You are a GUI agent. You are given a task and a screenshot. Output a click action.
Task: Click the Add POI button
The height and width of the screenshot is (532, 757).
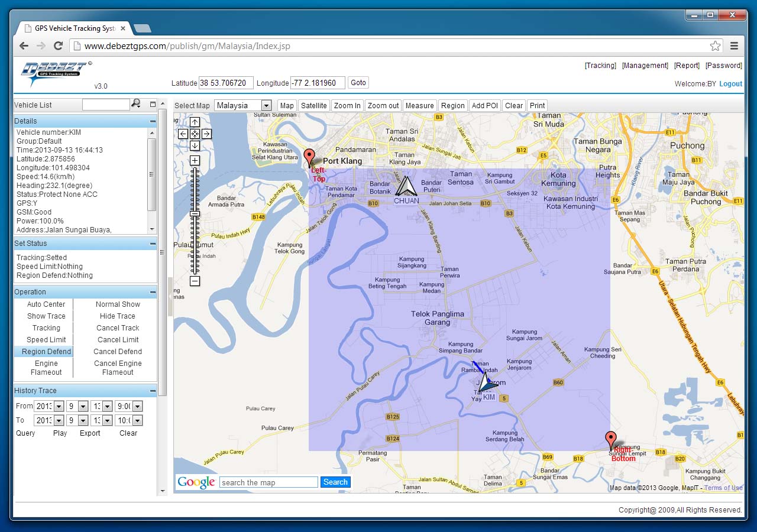(485, 105)
